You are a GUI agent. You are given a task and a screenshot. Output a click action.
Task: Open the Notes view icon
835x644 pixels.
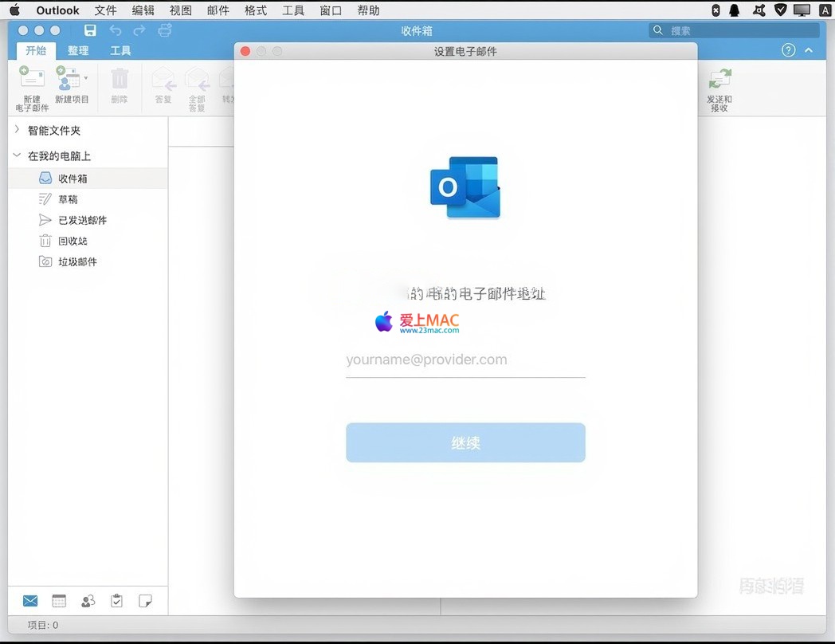(145, 601)
